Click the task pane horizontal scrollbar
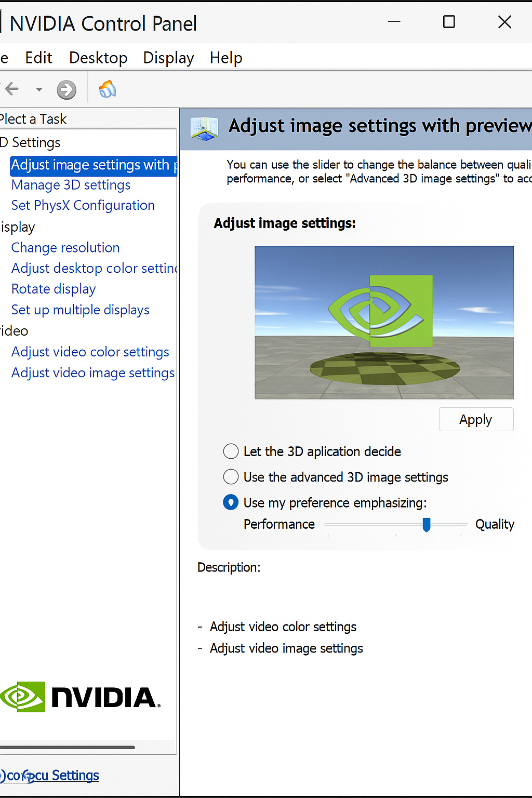Viewport: 532px width, 798px height. (68, 748)
